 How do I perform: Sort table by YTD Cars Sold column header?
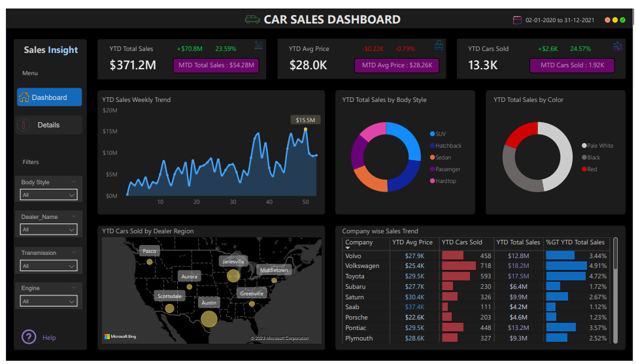tap(461, 242)
